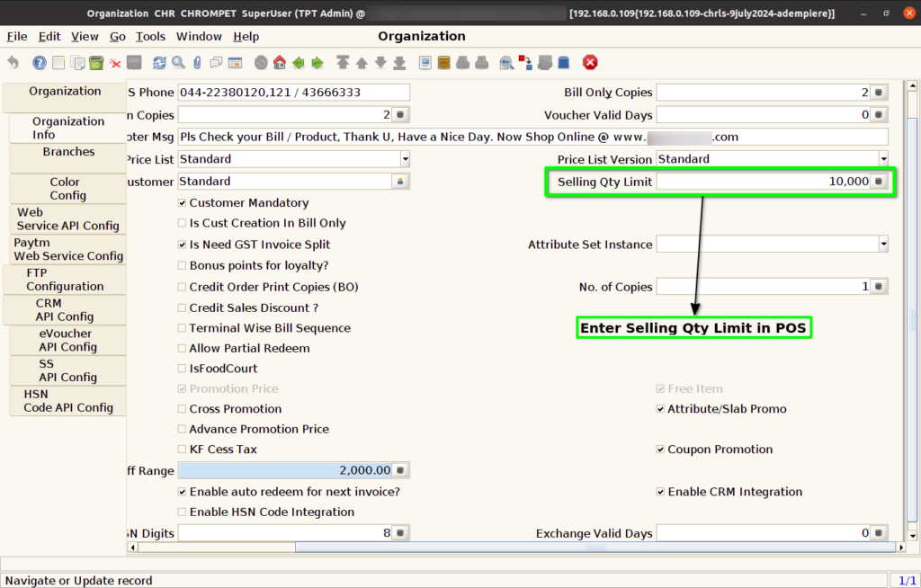Create a new record with the blank page icon
Image resolution: width=921 pixels, height=588 pixels.
pyautogui.click(x=58, y=62)
